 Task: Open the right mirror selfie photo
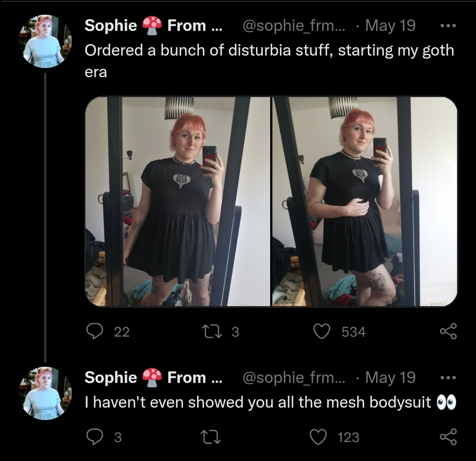[x=365, y=202]
